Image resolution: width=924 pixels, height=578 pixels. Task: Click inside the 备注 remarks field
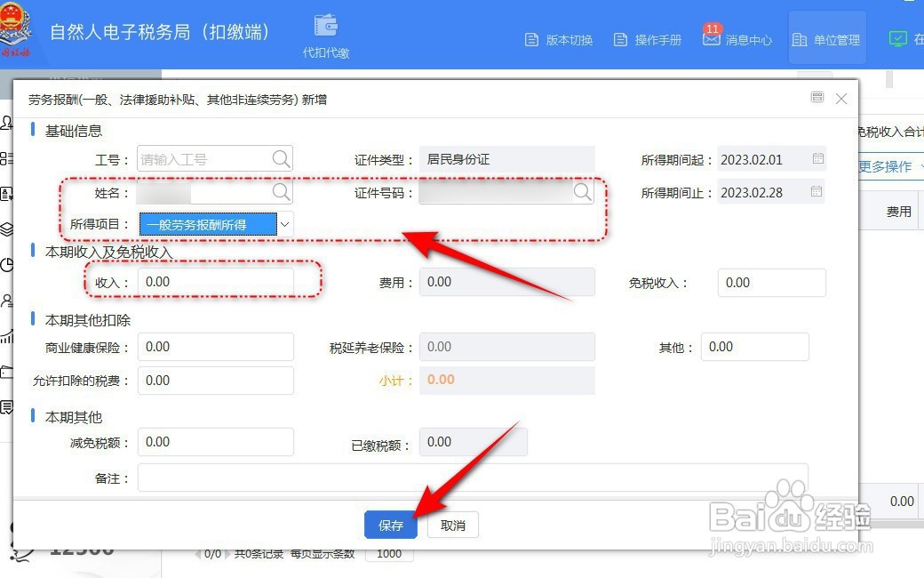point(355,476)
